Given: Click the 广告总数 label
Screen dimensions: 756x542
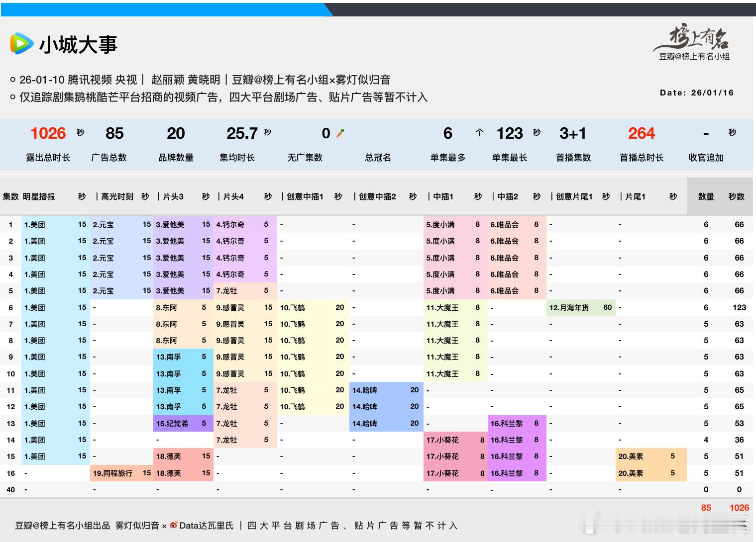Looking at the screenshot, I should pyautogui.click(x=109, y=158).
